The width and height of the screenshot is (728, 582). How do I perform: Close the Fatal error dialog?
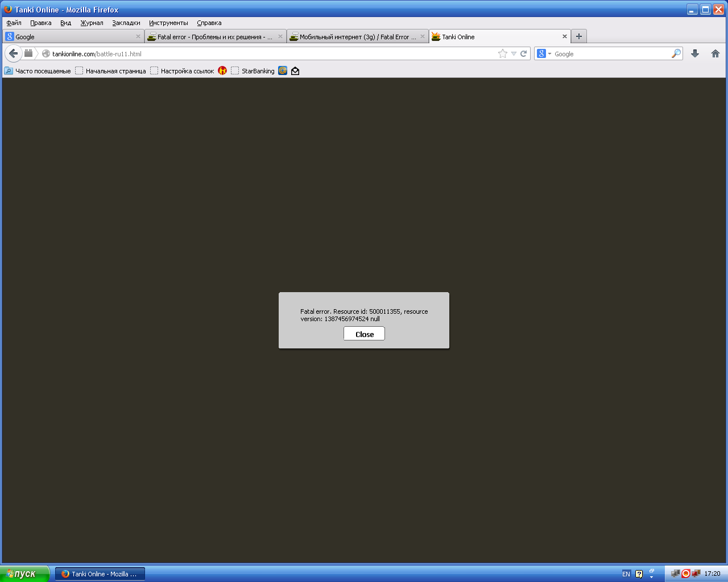[x=364, y=334]
